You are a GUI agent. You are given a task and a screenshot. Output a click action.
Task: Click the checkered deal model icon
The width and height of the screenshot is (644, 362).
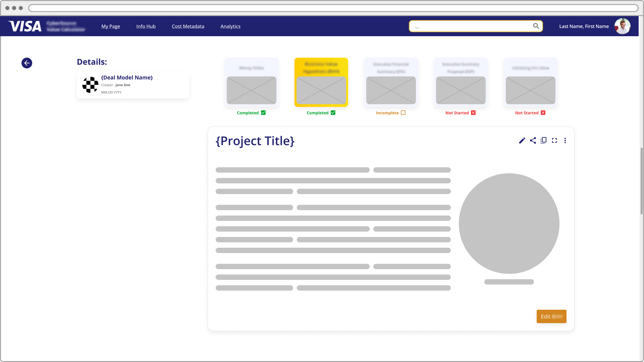coord(90,85)
